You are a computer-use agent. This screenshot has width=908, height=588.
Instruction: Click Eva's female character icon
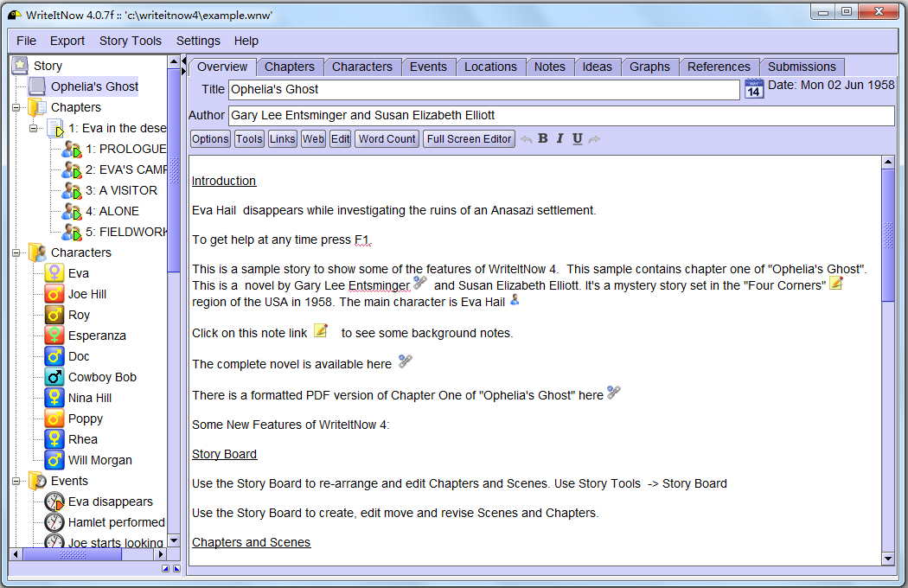click(54, 273)
